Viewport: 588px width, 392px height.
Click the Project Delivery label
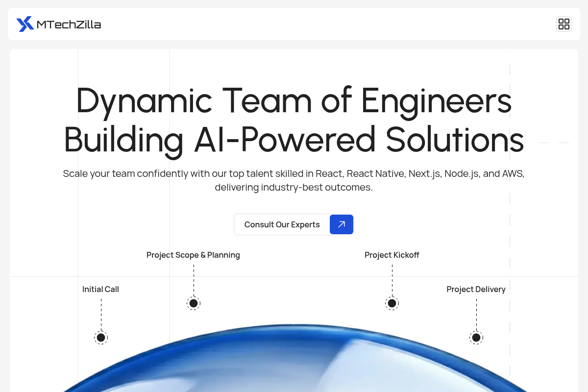pos(476,289)
